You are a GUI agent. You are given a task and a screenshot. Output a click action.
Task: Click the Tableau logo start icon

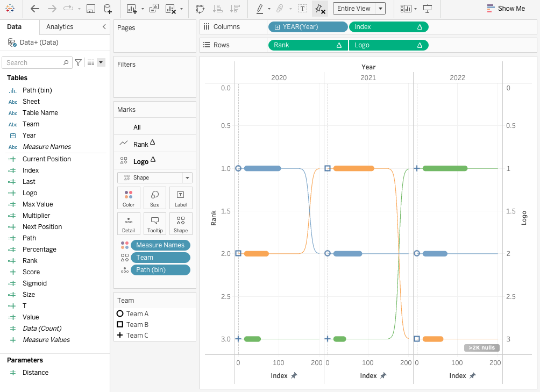point(10,8)
